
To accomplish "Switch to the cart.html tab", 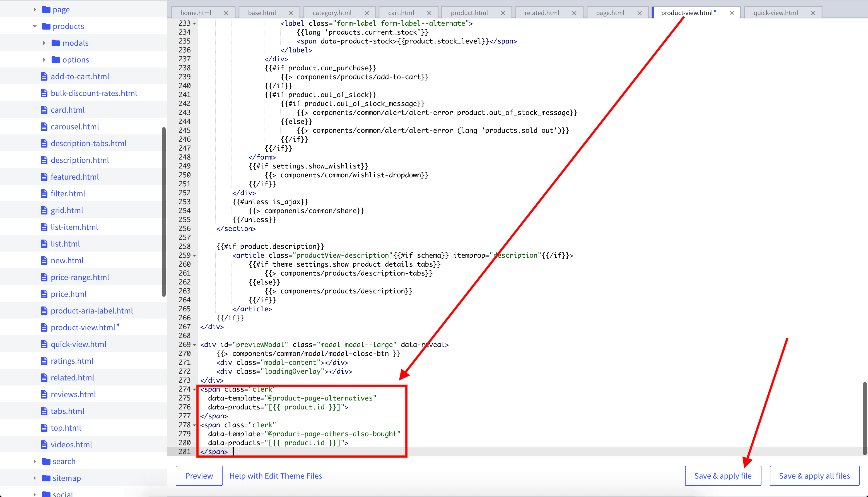I will coord(401,13).
